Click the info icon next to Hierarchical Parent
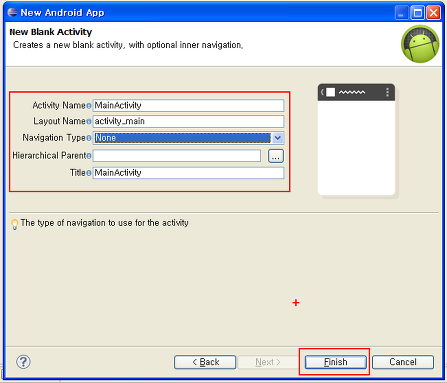Viewport: 447px width, 383px height. (x=89, y=156)
